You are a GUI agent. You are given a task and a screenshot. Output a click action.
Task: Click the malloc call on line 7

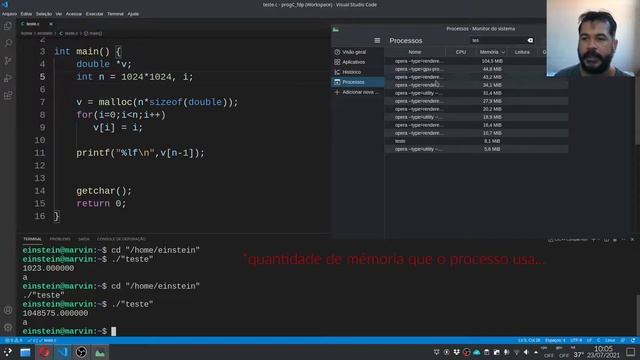coord(116,102)
